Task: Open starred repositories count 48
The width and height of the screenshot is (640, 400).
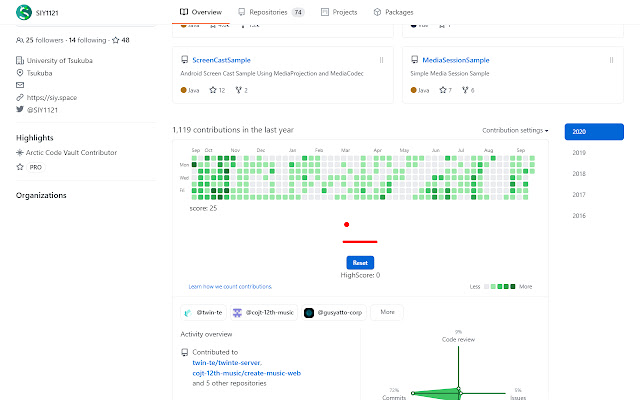Action: coord(121,40)
